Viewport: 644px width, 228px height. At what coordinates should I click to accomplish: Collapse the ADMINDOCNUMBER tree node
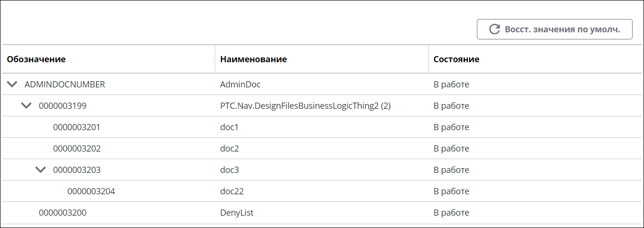13,85
